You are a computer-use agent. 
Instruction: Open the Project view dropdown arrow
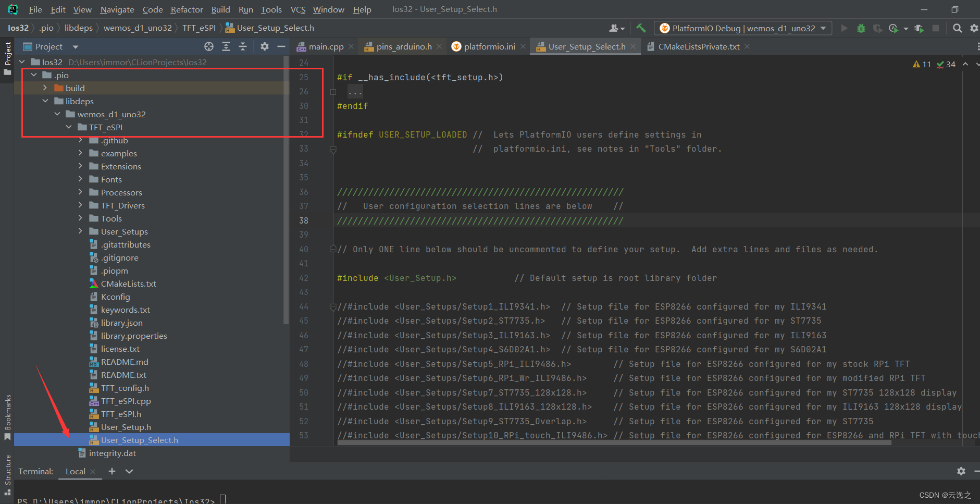coord(76,47)
